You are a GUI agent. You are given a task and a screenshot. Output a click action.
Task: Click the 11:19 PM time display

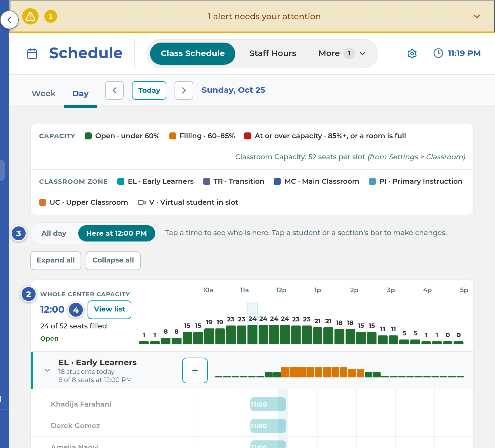click(464, 53)
